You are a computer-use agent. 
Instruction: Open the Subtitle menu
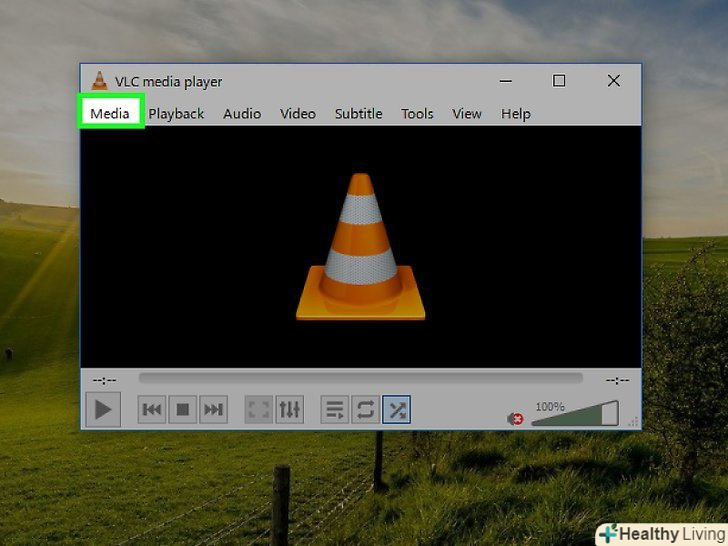[358, 114]
